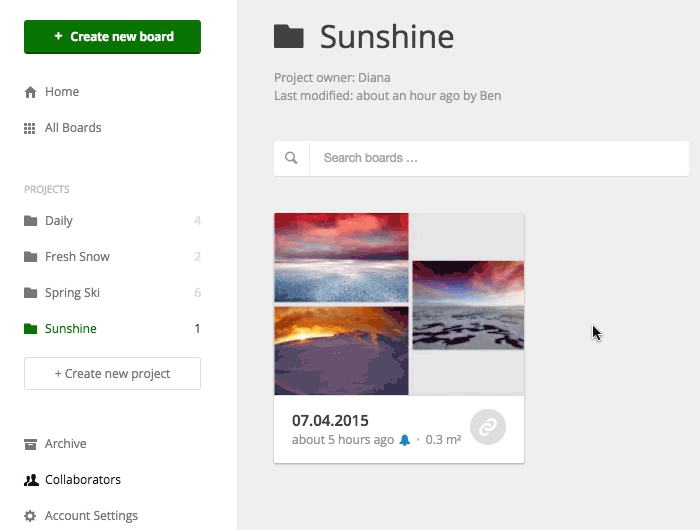Click the dark icy landscape thumbnail
The height and width of the screenshot is (530, 700).
pyautogui.click(x=468, y=305)
